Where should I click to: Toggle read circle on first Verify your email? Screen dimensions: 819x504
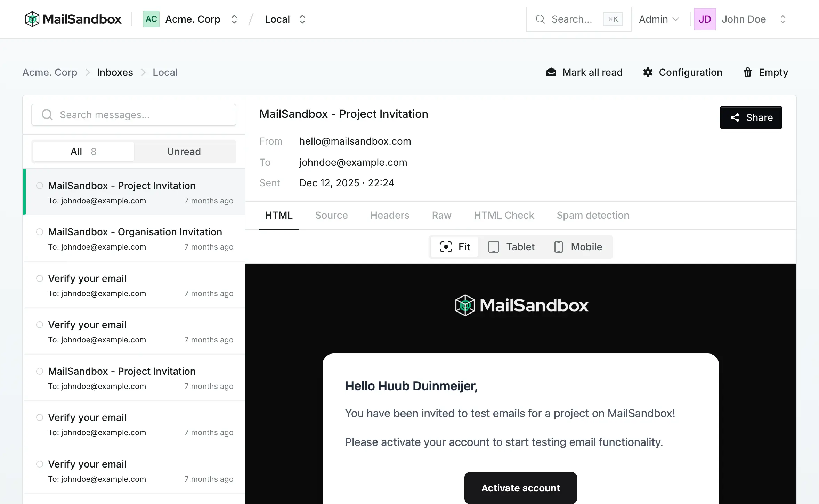coord(40,278)
